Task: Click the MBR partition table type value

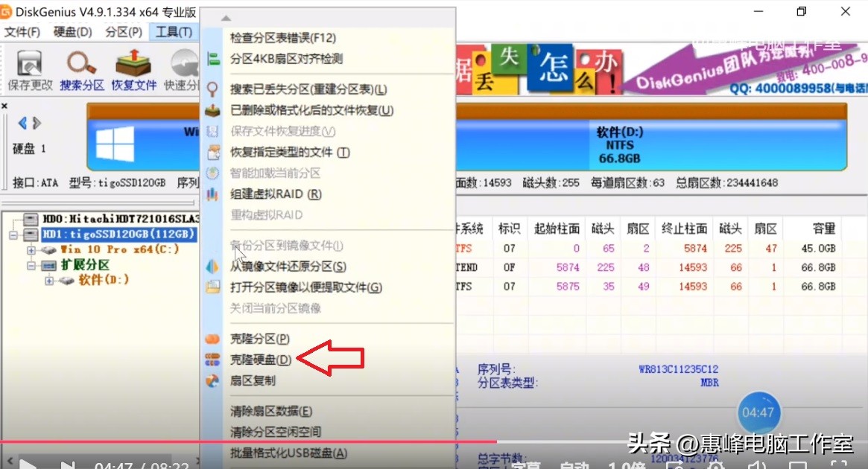Action: click(709, 382)
